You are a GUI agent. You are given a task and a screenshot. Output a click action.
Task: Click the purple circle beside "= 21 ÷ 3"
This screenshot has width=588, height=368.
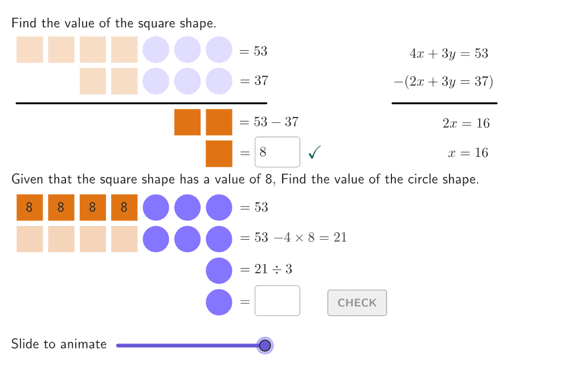pyautogui.click(x=219, y=270)
